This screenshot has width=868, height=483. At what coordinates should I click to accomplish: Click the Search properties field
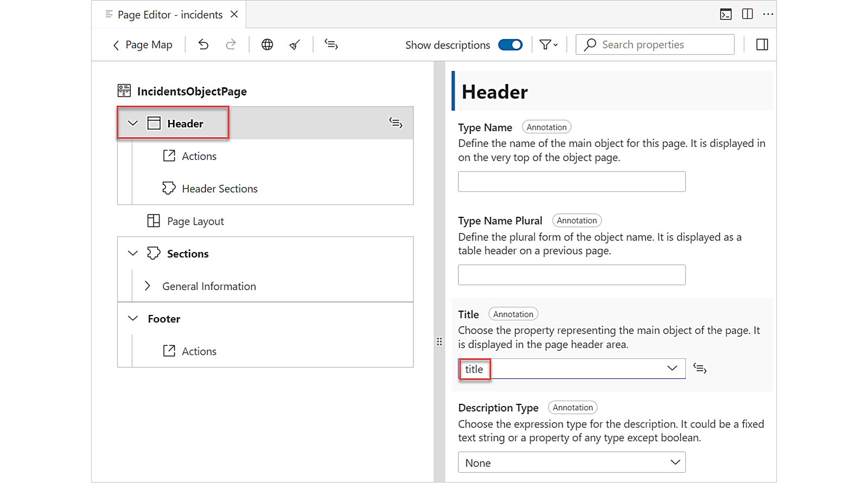[655, 44]
